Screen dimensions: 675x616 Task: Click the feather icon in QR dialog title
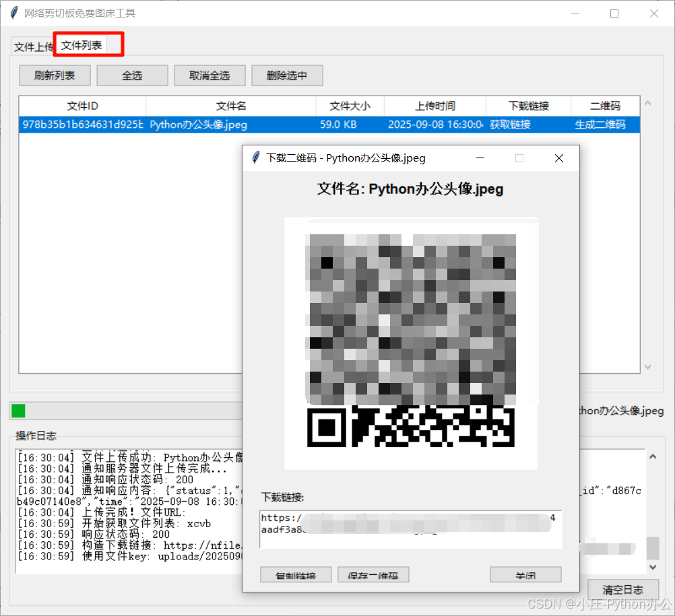256,158
